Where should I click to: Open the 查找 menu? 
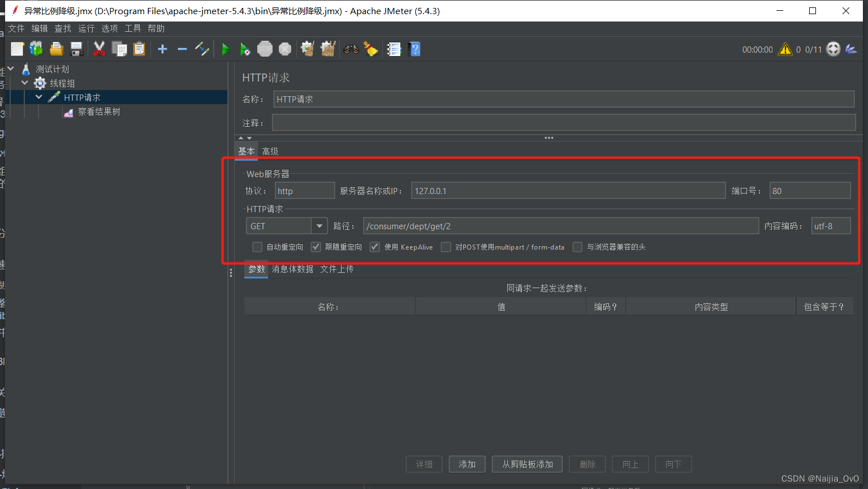tap(63, 28)
